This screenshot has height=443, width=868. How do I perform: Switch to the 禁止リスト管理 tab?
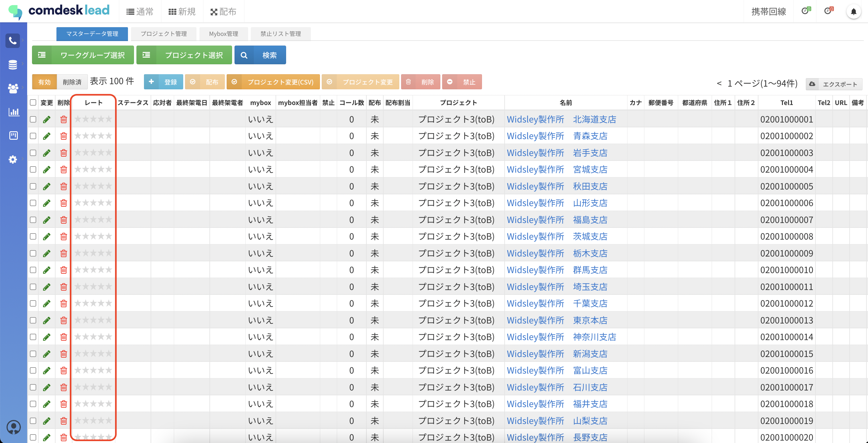[x=280, y=34]
